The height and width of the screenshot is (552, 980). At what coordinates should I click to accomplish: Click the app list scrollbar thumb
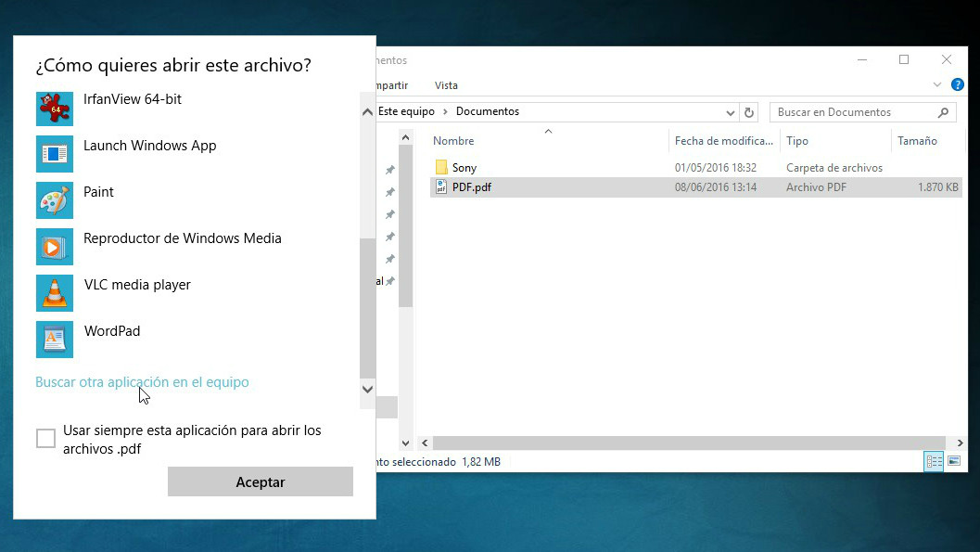pyautogui.click(x=367, y=308)
